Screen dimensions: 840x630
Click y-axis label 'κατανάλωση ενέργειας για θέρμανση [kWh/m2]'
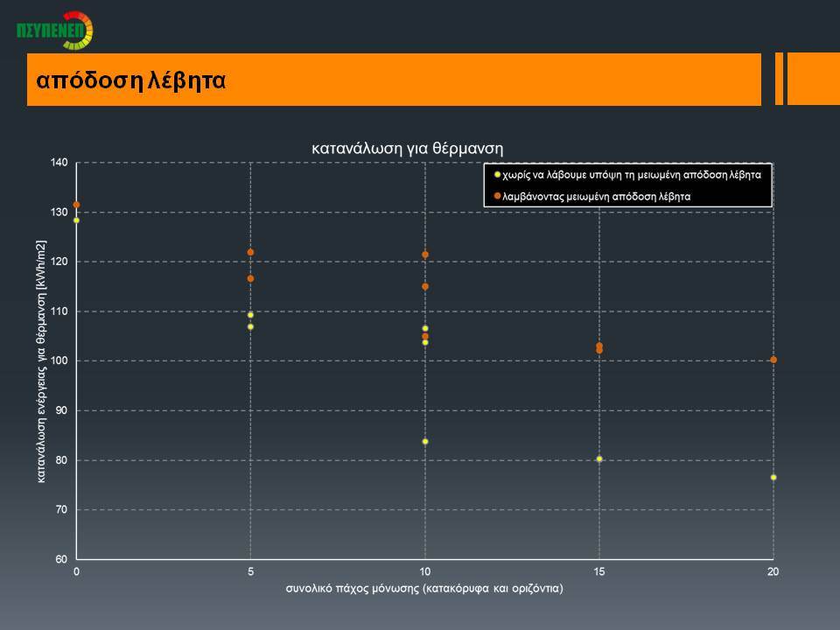(41, 361)
